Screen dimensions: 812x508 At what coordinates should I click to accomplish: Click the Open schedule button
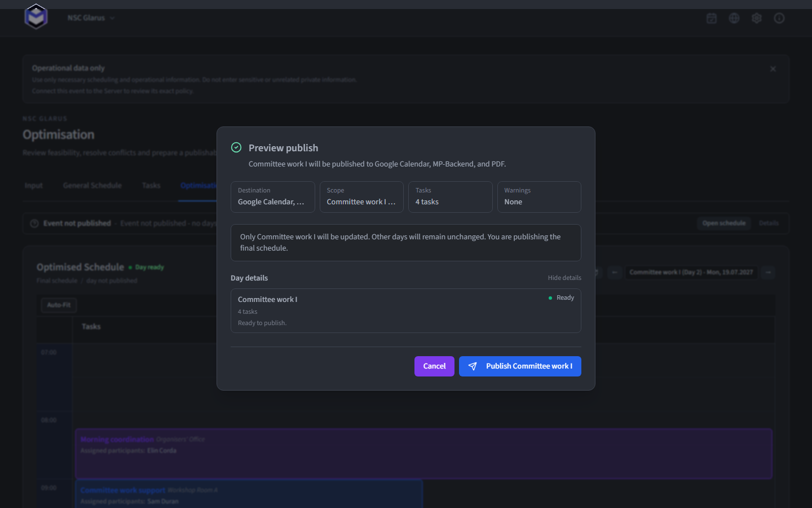(724, 224)
